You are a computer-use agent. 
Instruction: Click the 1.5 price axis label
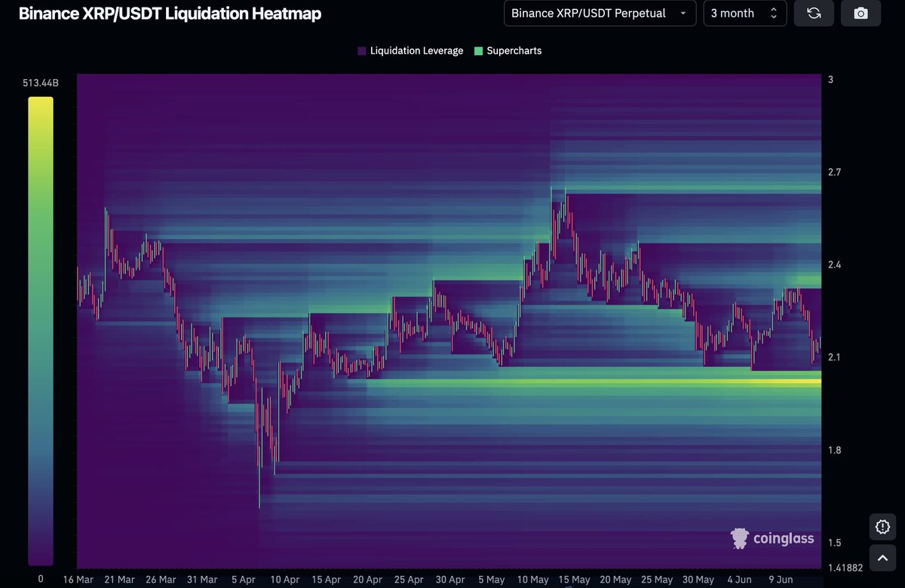(x=835, y=543)
